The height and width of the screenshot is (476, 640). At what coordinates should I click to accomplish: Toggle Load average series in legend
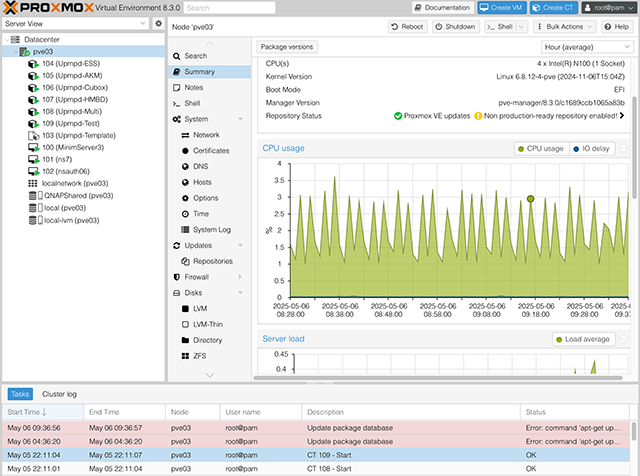pos(583,340)
